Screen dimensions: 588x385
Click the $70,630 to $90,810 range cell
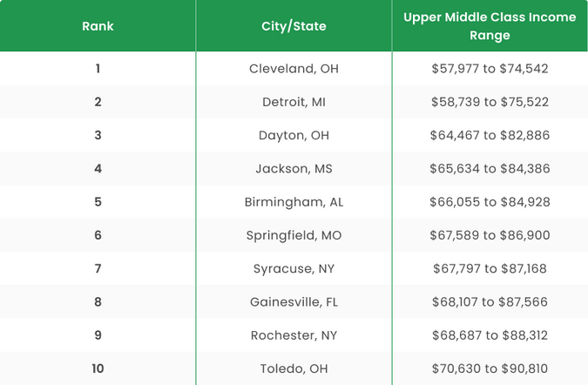tap(490, 368)
